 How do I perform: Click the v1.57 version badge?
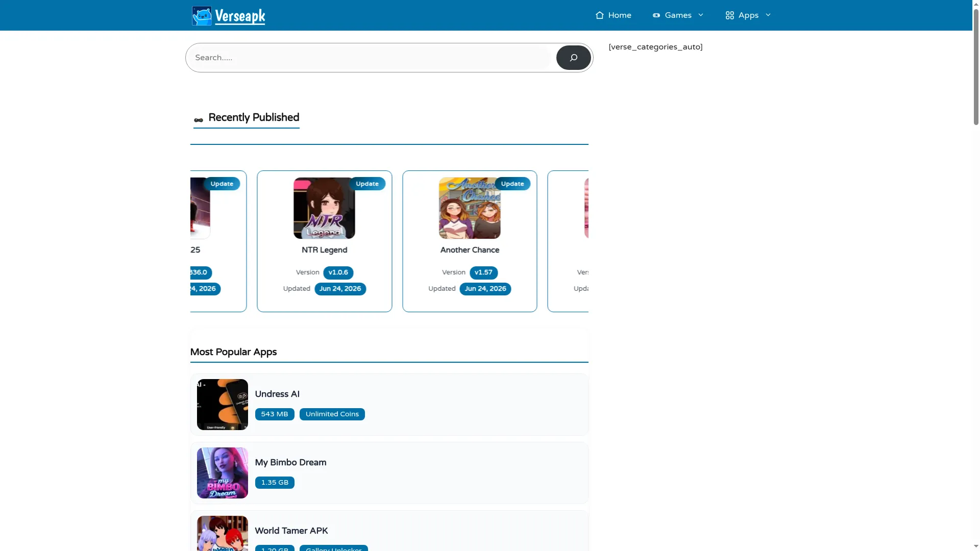[483, 272]
